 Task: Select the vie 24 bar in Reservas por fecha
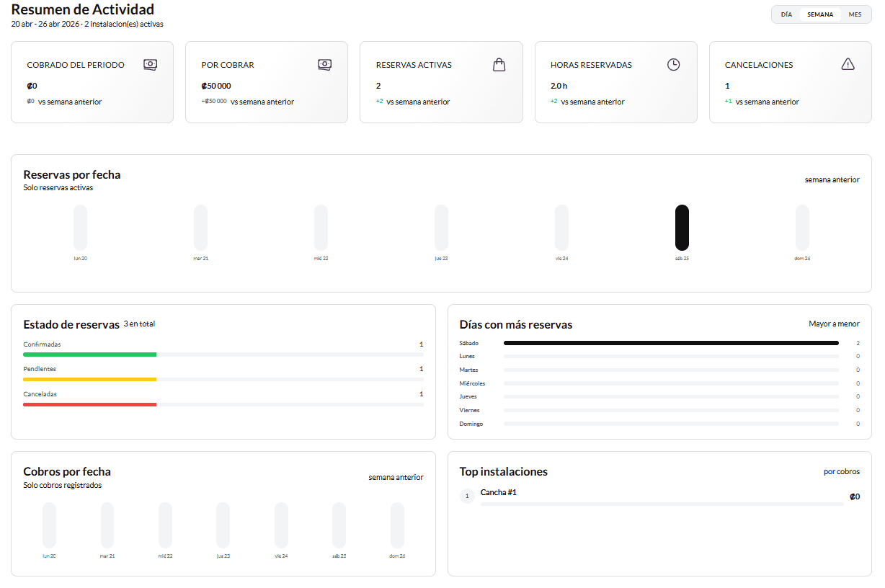pos(561,228)
